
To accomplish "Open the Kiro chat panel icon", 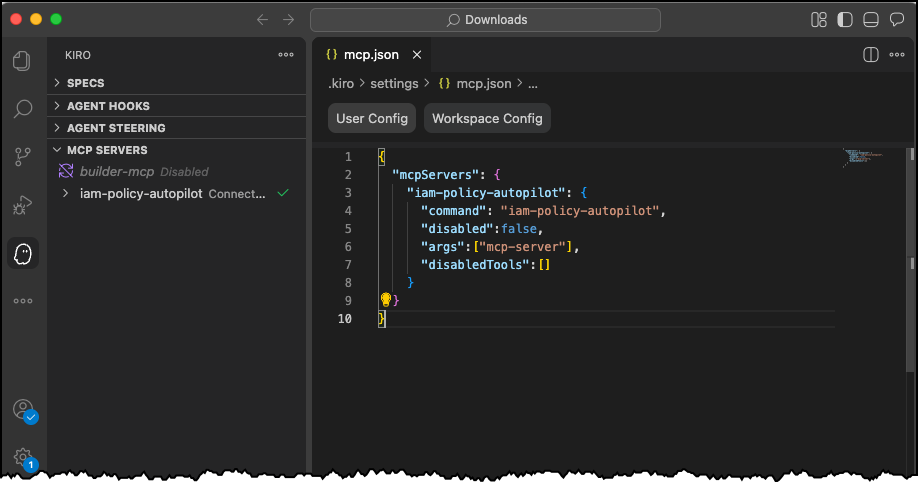I will pyautogui.click(x=897, y=20).
